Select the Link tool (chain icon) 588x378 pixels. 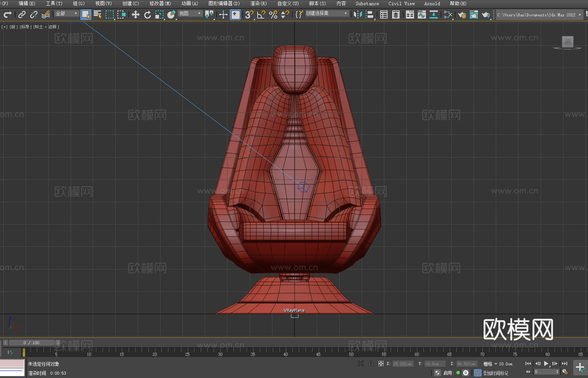[x=22, y=14]
